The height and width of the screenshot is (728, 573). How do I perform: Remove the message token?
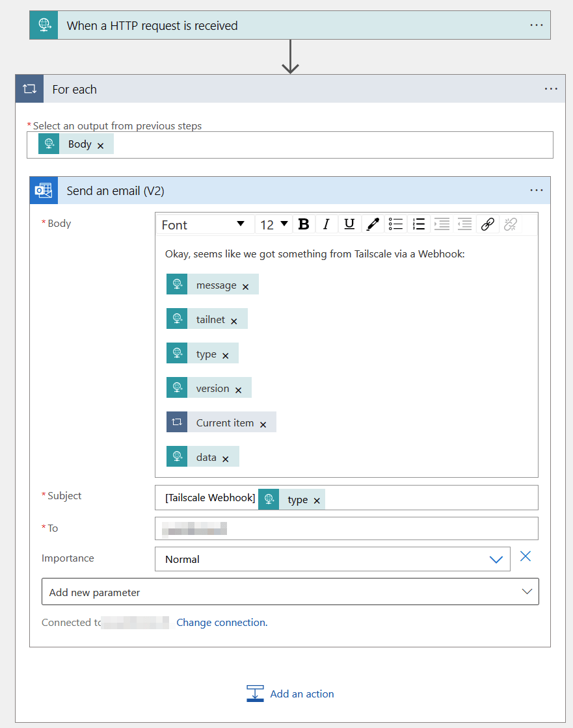pyautogui.click(x=245, y=287)
